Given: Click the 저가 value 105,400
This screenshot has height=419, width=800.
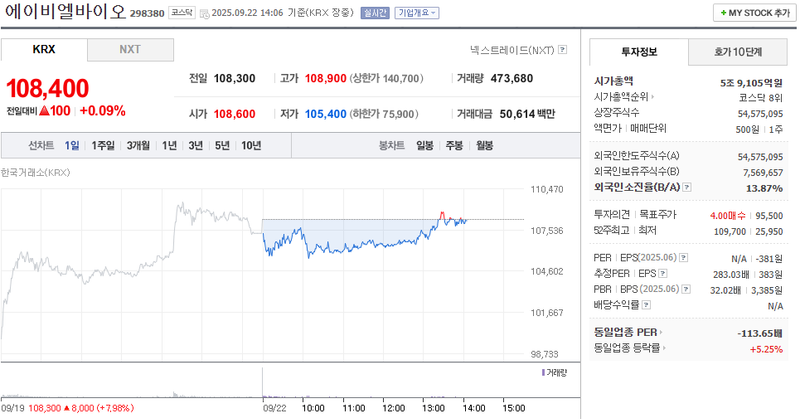Looking at the screenshot, I should pyautogui.click(x=326, y=114).
